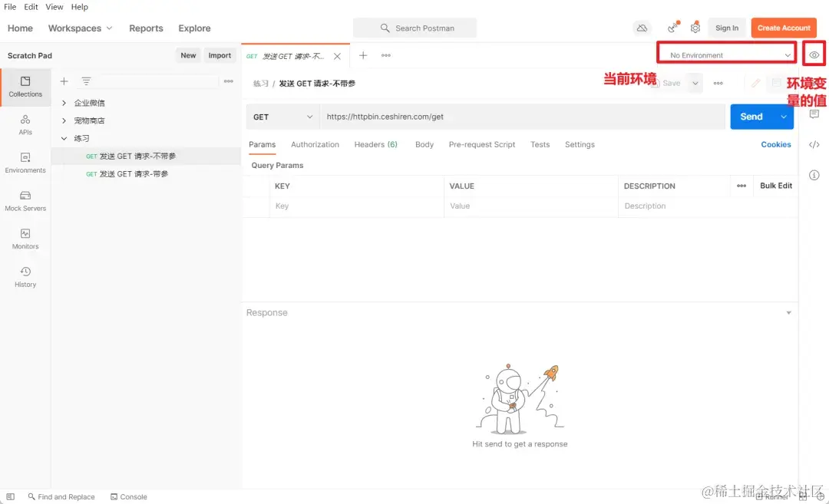Open the Monitors sidebar panel

(x=25, y=239)
